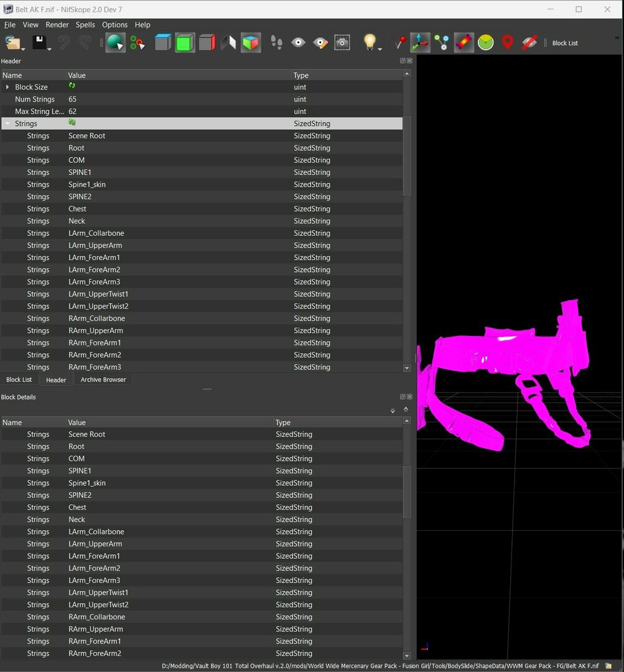This screenshot has height=672, width=624.
Task: Open the Spells menu
Action: pyautogui.click(x=85, y=25)
